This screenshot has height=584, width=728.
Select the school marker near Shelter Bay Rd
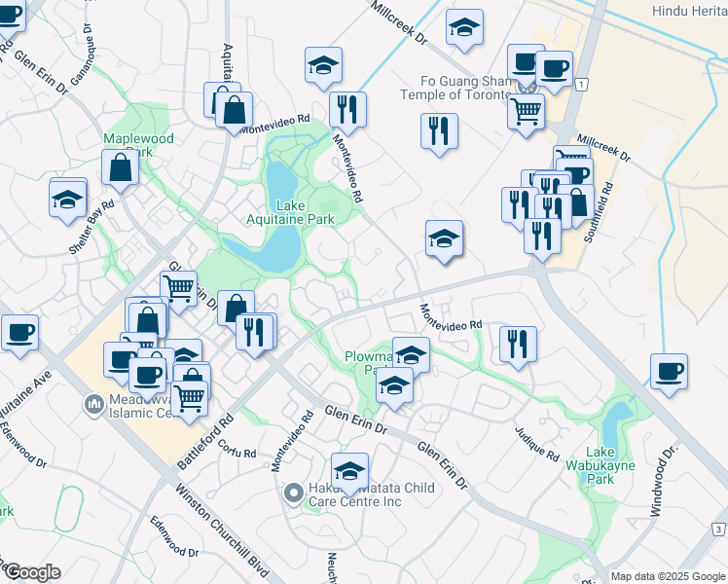point(68,201)
